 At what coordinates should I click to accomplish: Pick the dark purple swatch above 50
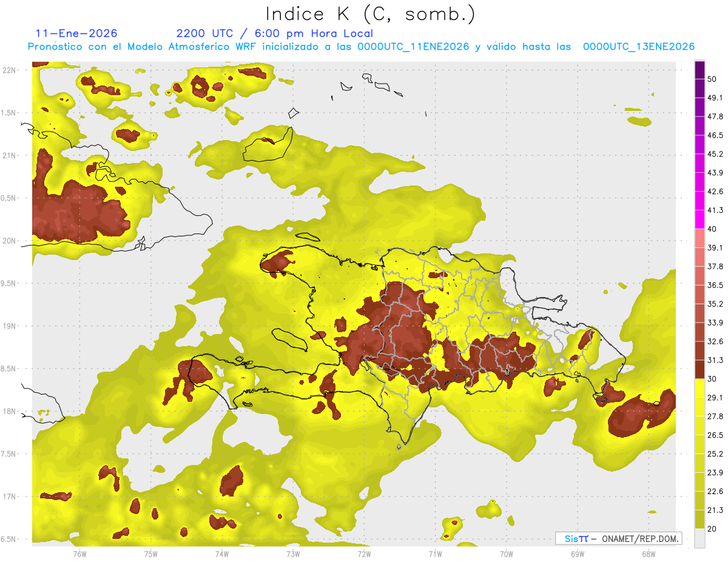tap(700, 70)
